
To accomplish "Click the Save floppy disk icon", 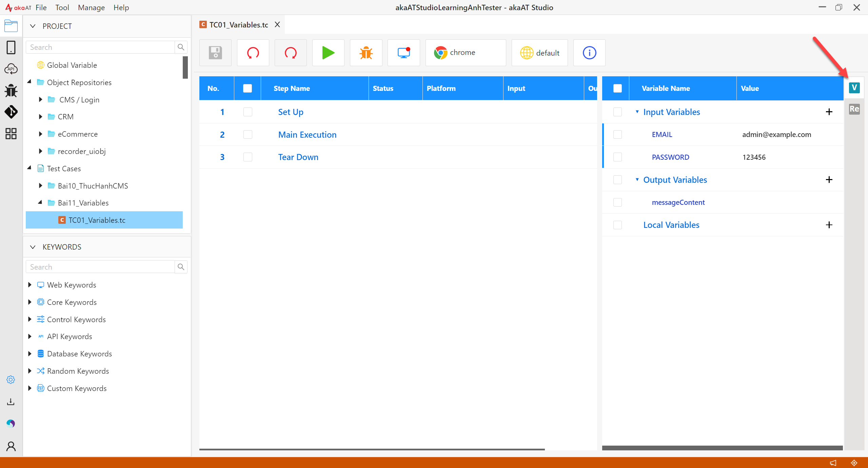I will point(215,53).
